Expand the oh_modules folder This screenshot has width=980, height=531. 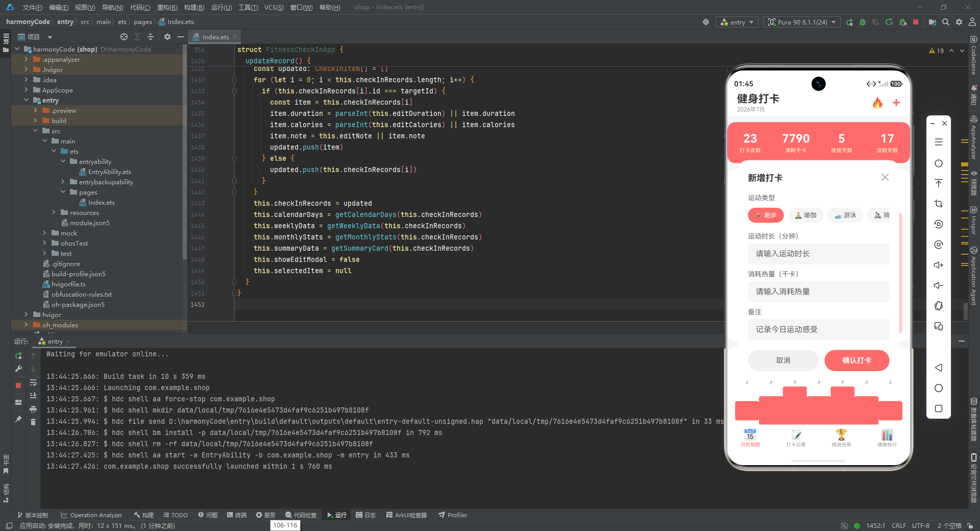click(x=27, y=325)
